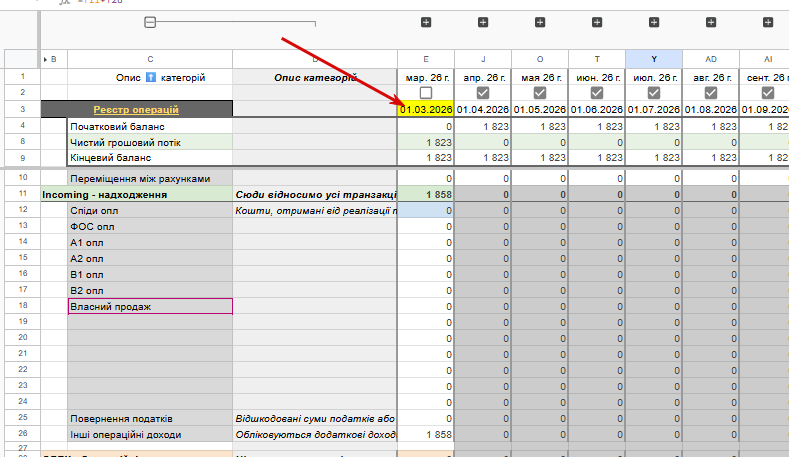The width and height of the screenshot is (789, 457).
Task: Select the Кінцевий баланс cell
Action: pos(150,158)
